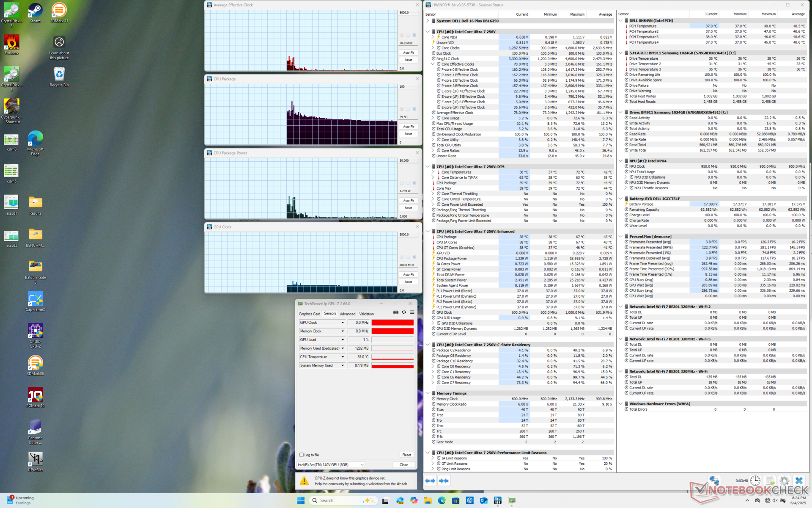Open the Advanced tab in GPU-Z

pos(348,314)
